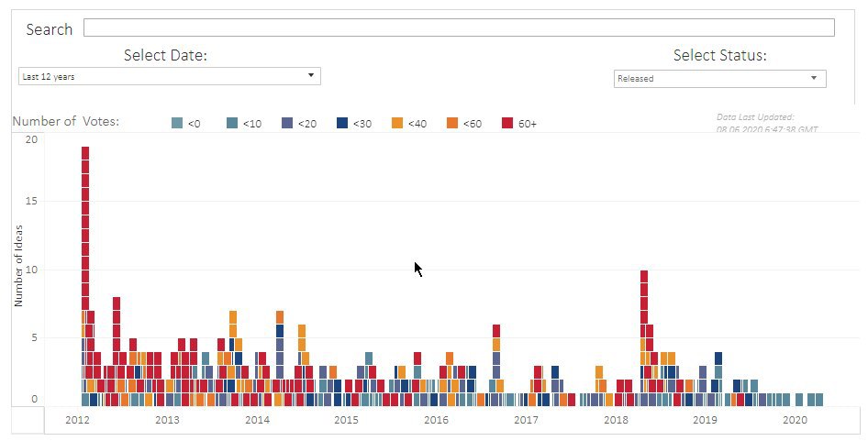Click the 2012 axis label
The width and height of the screenshot is (868, 441).
[x=77, y=420]
